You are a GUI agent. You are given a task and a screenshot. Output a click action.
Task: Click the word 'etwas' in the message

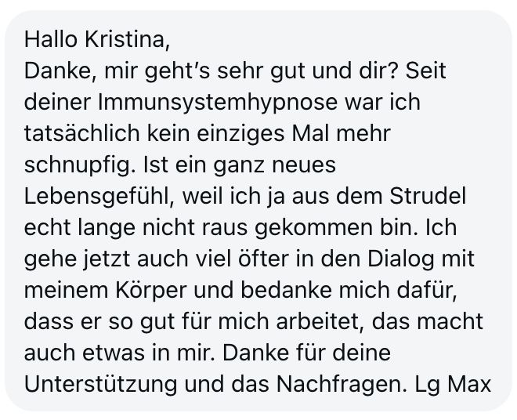[110, 353]
